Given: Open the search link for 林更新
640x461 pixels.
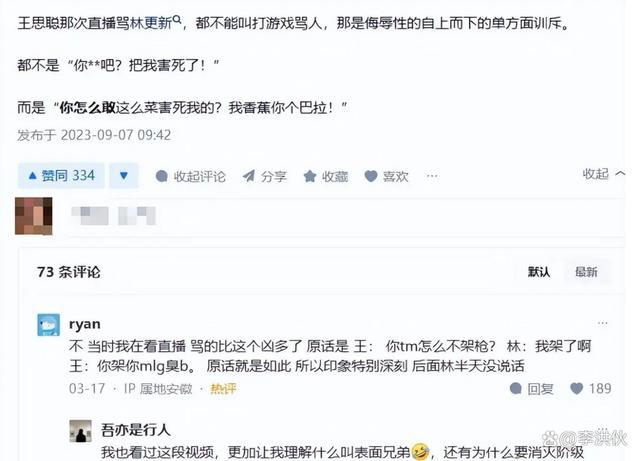Looking at the screenshot, I should tap(156, 22).
